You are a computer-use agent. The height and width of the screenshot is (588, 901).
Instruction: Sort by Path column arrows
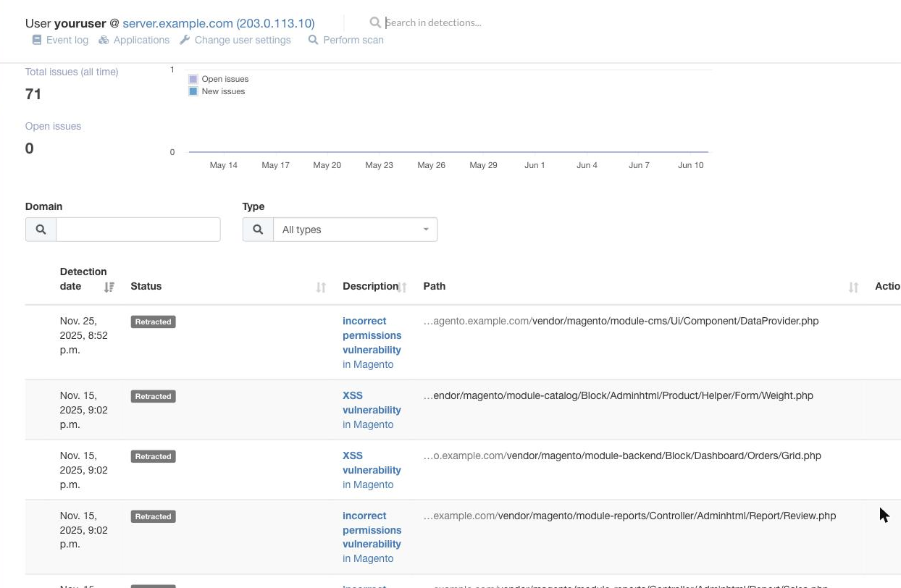(853, 287)
